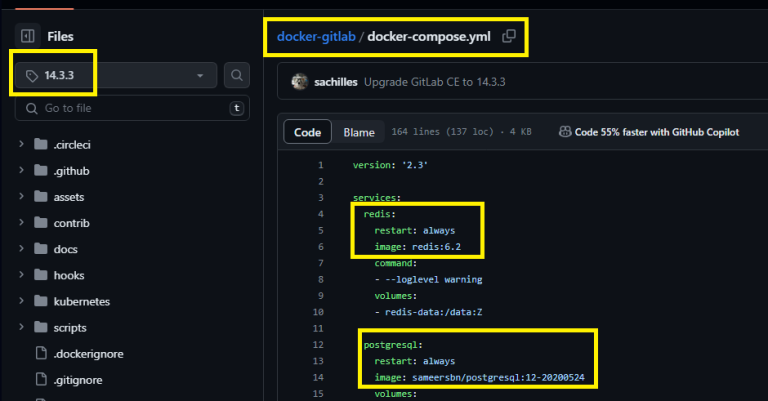Click the kubernetes folder icon
The height and width of the screenshot is (401, 768).
[41, 301]
